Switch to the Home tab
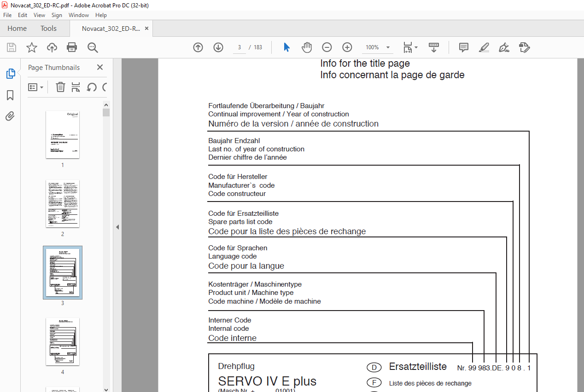This screenshot has width=584, height=392. [x=17, y=29]
